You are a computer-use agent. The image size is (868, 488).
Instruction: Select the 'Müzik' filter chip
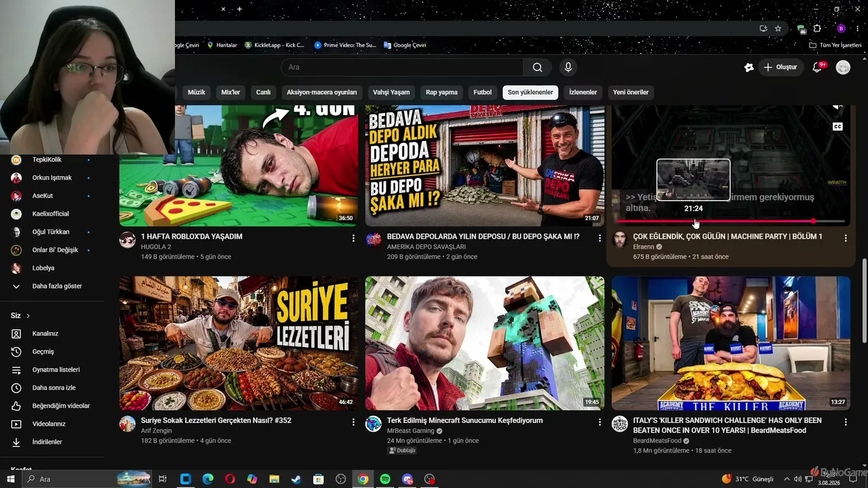point(196,92)
